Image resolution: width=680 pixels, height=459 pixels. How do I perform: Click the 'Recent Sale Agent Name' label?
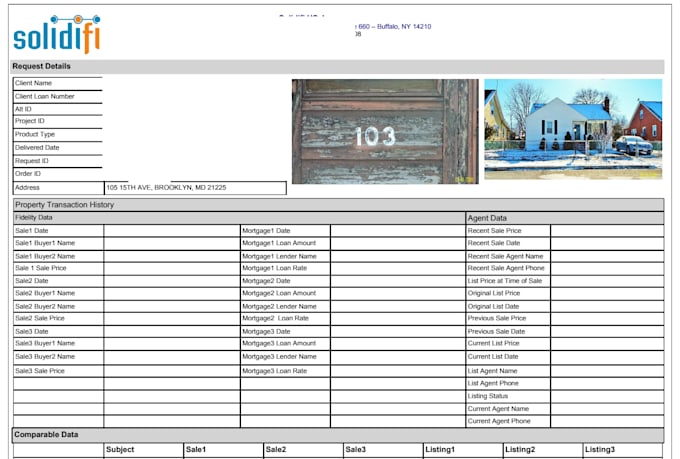505,256
